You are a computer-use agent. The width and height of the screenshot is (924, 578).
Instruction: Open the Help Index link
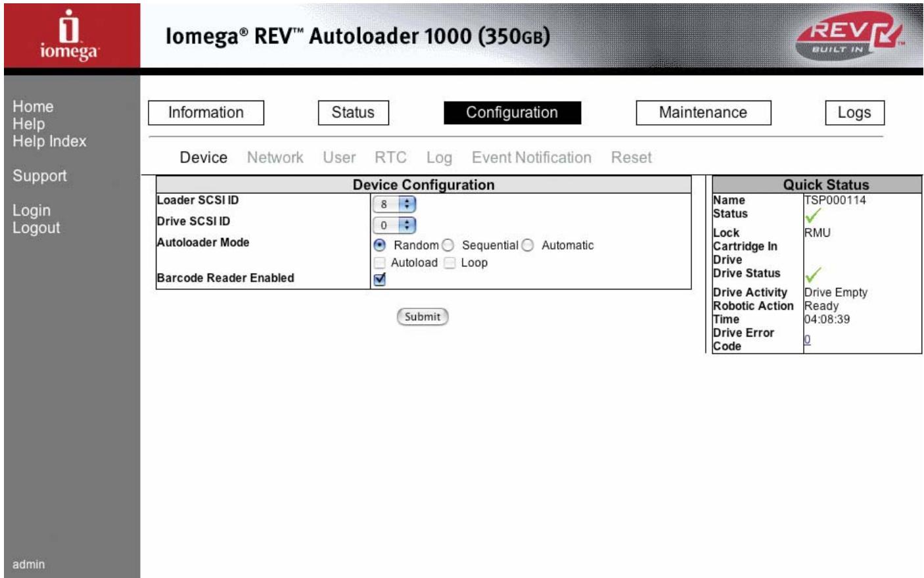coord(49,141)
